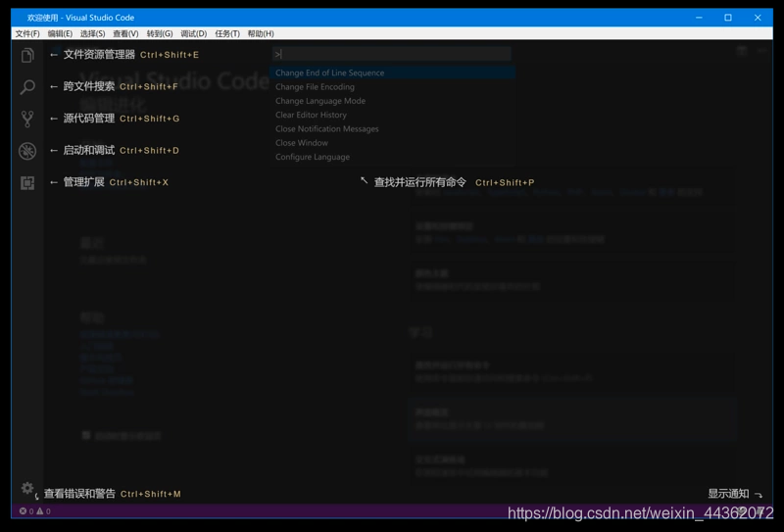Run Clear Editor History command
784x532 pixels.
(392, 115)
